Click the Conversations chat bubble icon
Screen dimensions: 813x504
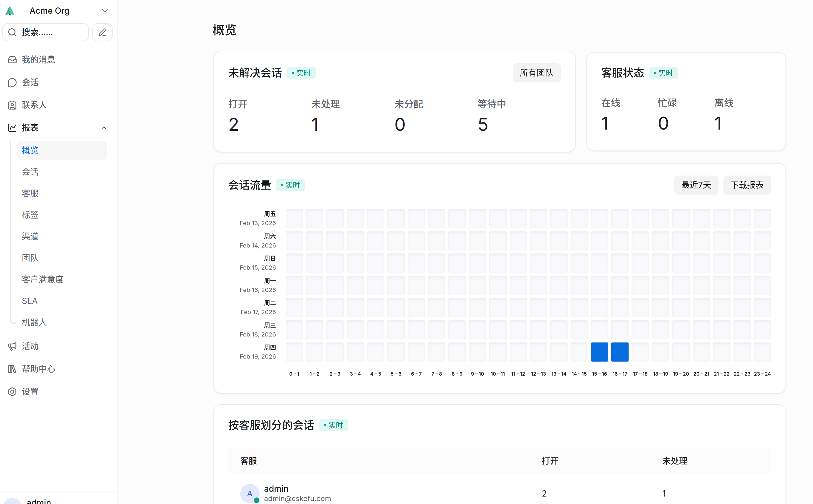pos(12,82)
